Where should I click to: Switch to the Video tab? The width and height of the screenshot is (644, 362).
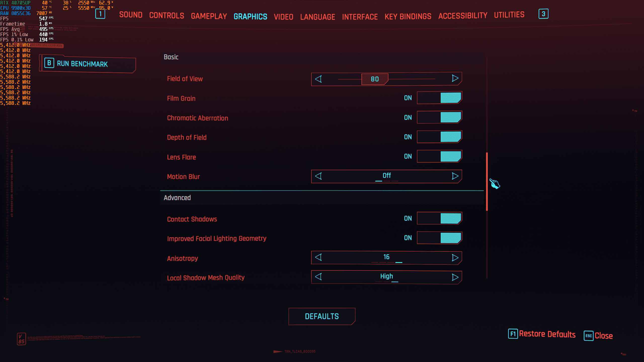[284, 17]
